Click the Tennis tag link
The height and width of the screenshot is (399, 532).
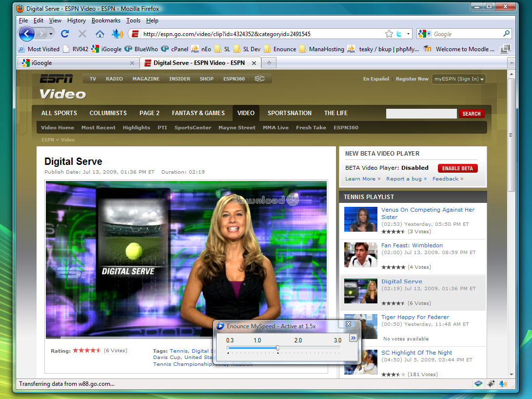178,351
